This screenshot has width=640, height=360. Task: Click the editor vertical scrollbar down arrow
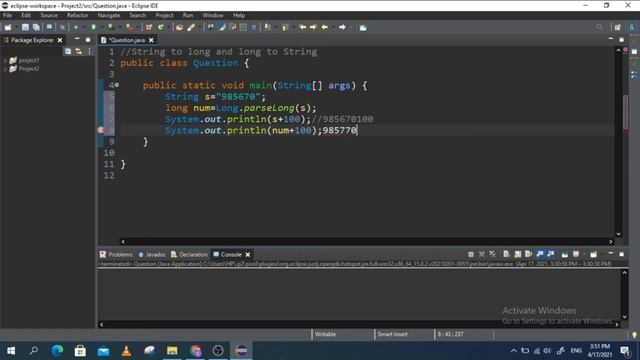point(618,234)
